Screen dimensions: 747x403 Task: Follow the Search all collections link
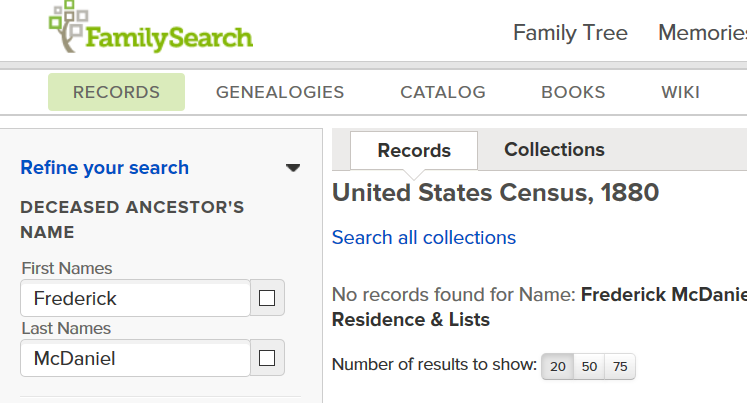[424, 237]
